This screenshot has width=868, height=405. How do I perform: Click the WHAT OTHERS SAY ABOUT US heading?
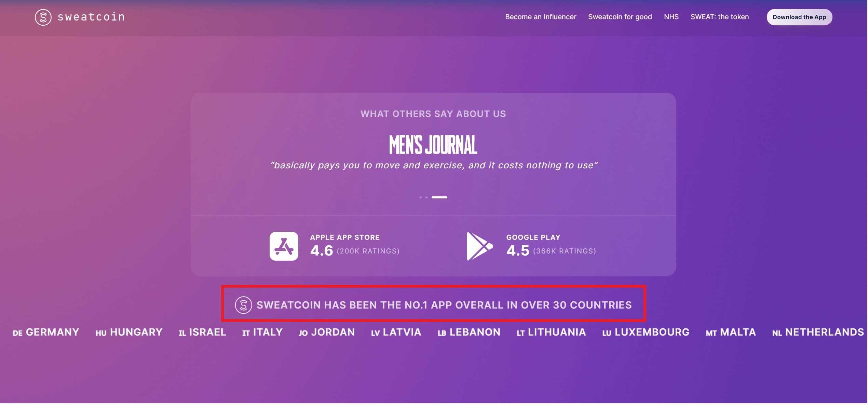[433, 114]
